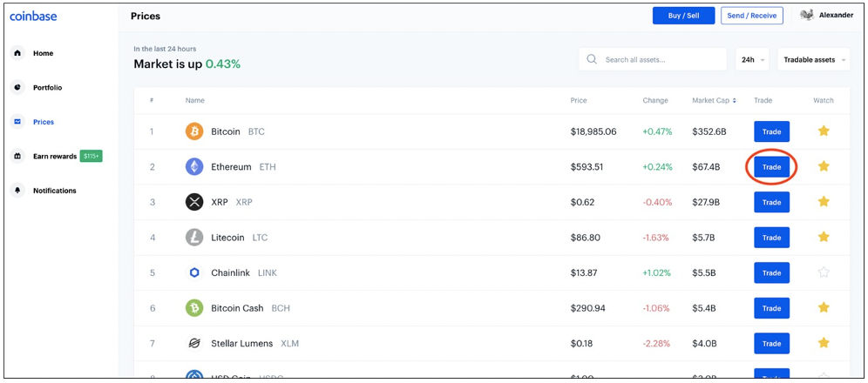Click Trade button for Bitcoin Cash
Image resolution: width=868 pixels, height=383 pixels.
click(771, 308)
